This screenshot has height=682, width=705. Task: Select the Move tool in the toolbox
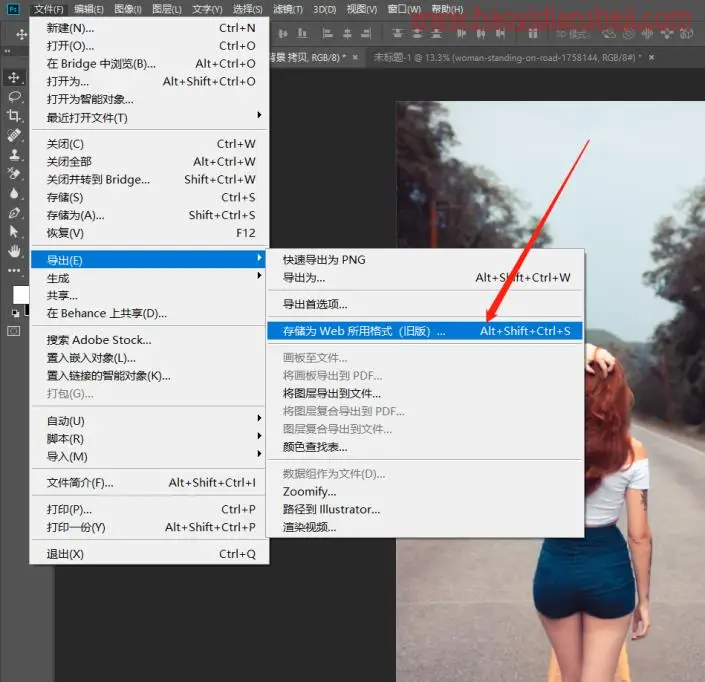pyautogui.click(x=14, y=77)
